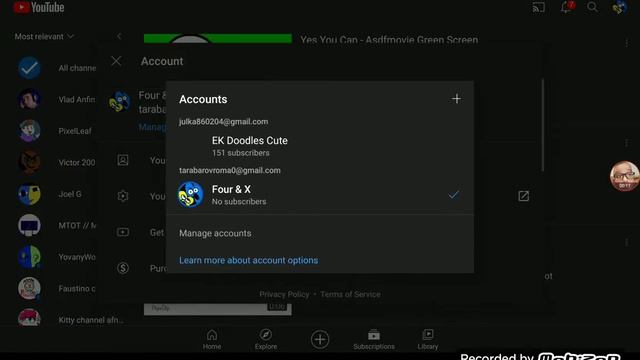Expand the Most relevant sort dropdown
This screenshot has height=360, width=640.
coord(44,36)
